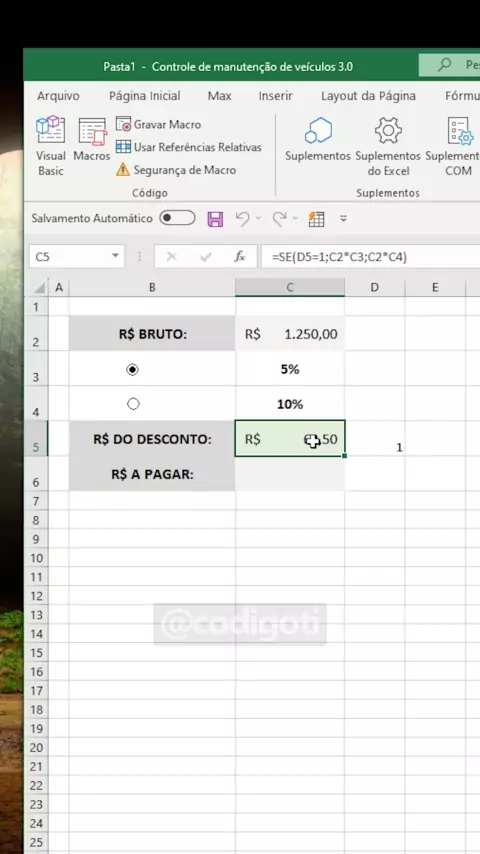Image resolution: width=480 pixels, height=854 pixels.
Task: Toggle Salvamento Automático switch
Action: tap(177, 218)
